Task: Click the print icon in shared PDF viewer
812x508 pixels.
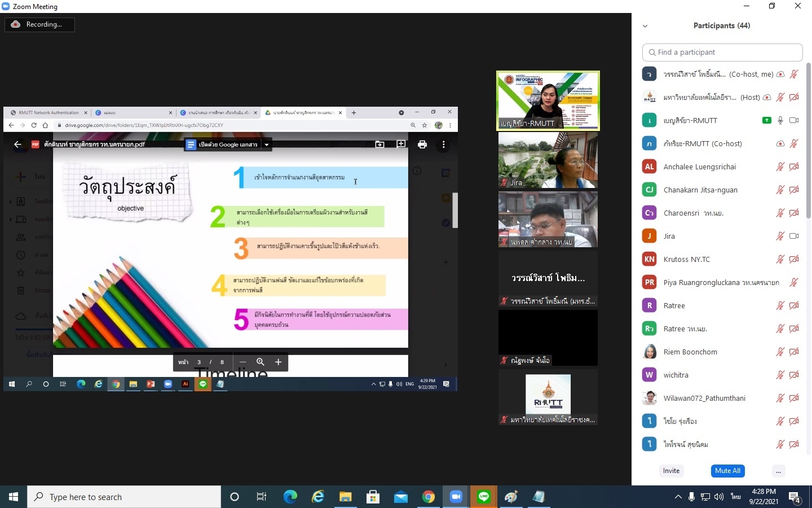Action: (422, 144)
